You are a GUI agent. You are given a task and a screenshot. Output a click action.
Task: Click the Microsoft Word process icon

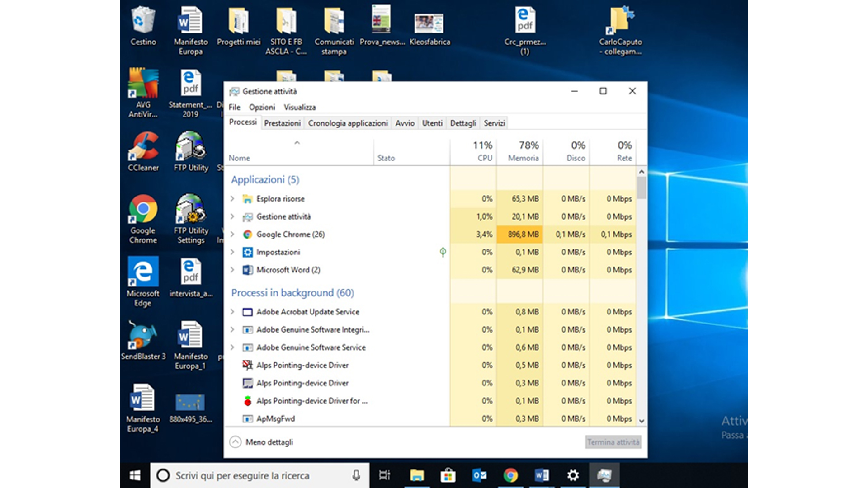point(247,270)
